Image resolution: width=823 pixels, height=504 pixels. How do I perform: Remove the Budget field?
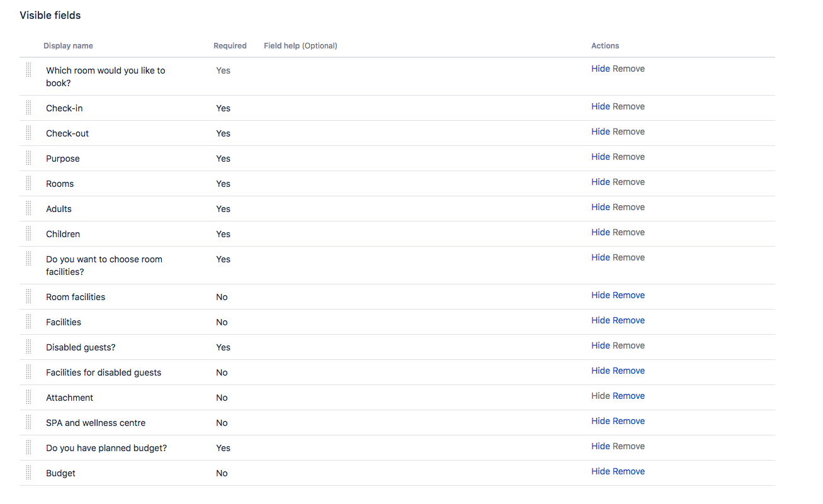coord(628,471)
